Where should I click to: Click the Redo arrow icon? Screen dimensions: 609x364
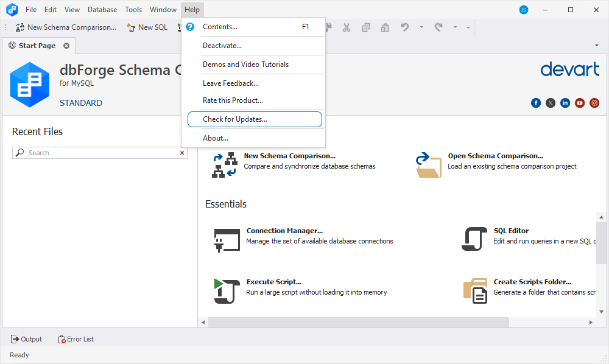pos(438,27)
